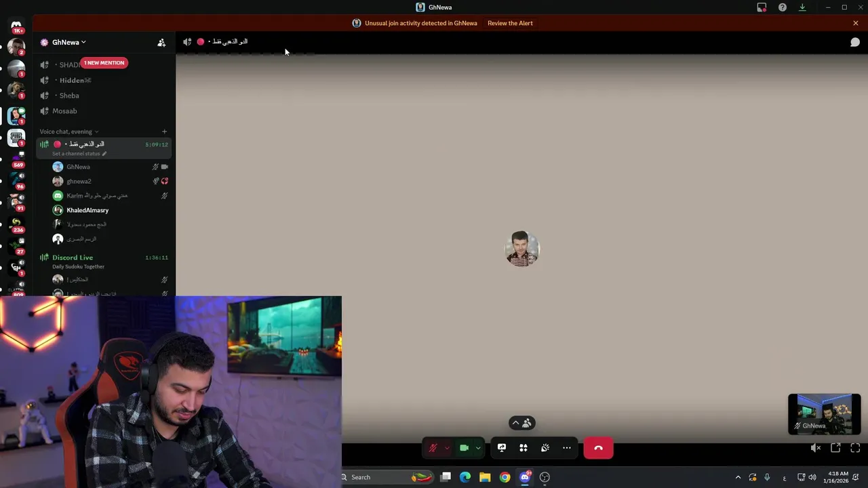Open Google Chrome from taskbar
This screenshot has width=868, height=488.
point(505,477)
